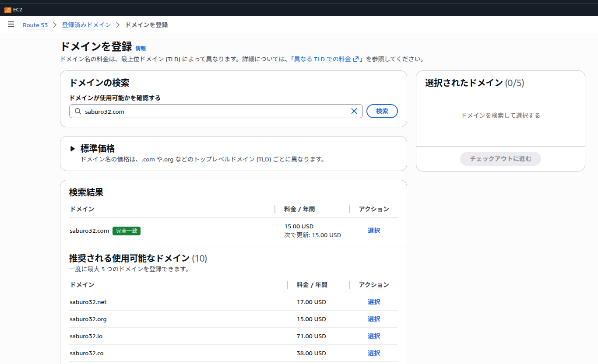598x364 pixels.
Task: Select the saburo32.io domain
Action: tap(374, 336)
